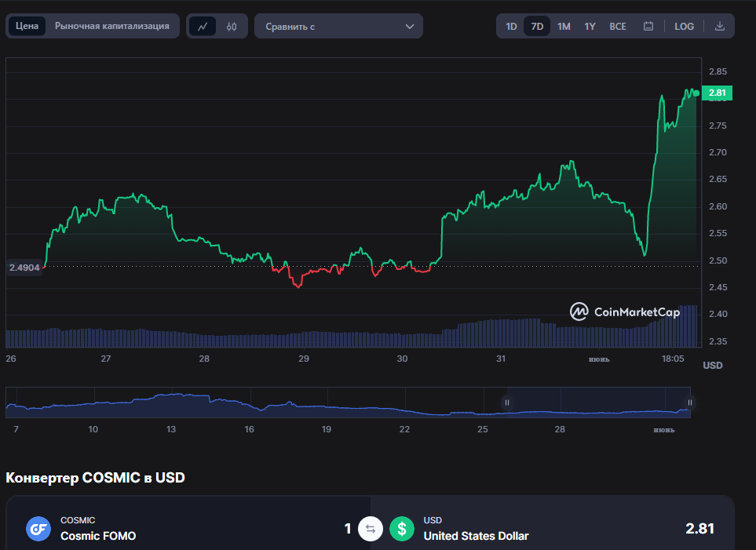Screen dimensions: 756x550
Task: Open the calendar date range picker
Action: point(648,26)
